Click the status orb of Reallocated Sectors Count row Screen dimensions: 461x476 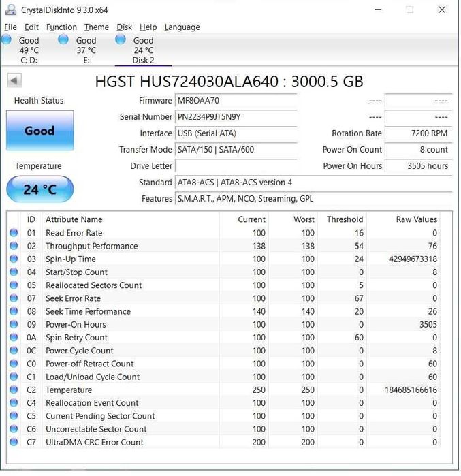pos(14,285)
